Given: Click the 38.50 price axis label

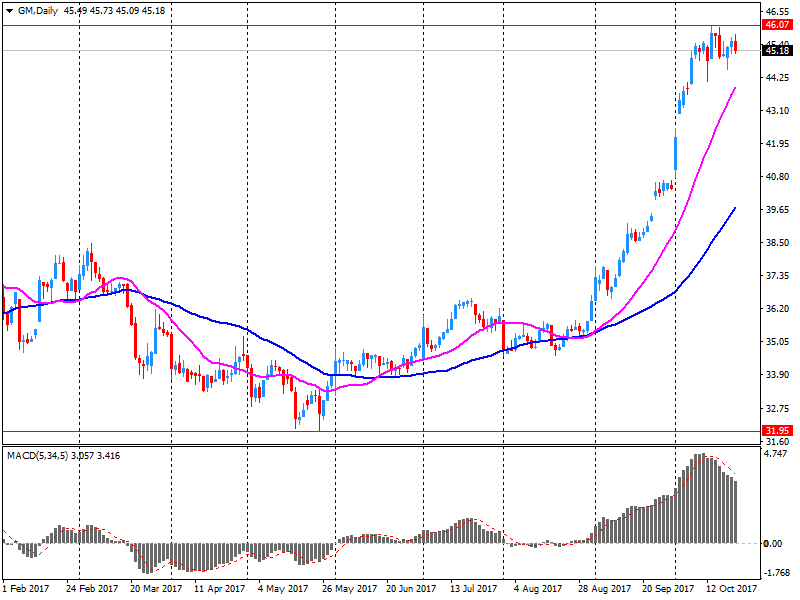Looking at the screenshot, I should [x=777, y=243].
